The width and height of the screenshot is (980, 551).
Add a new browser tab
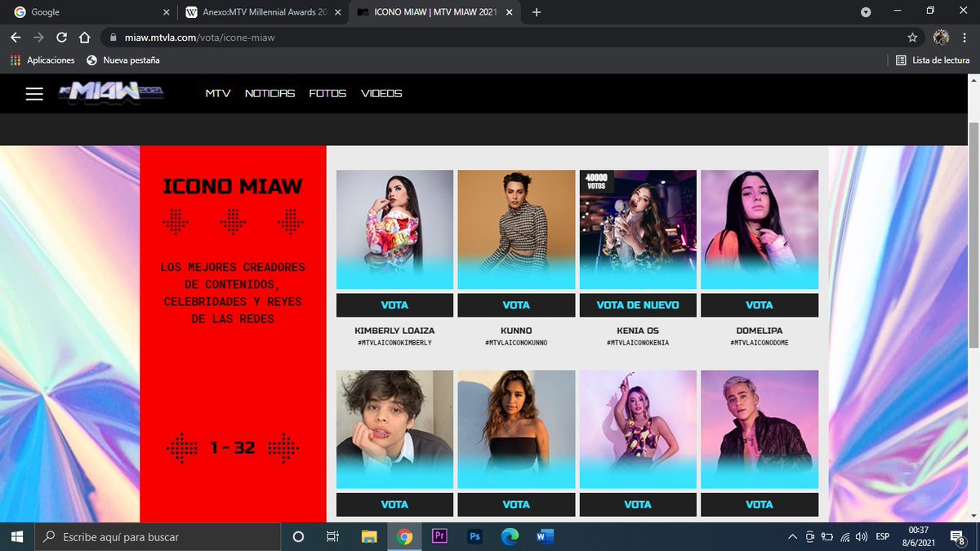coord(537,12)
